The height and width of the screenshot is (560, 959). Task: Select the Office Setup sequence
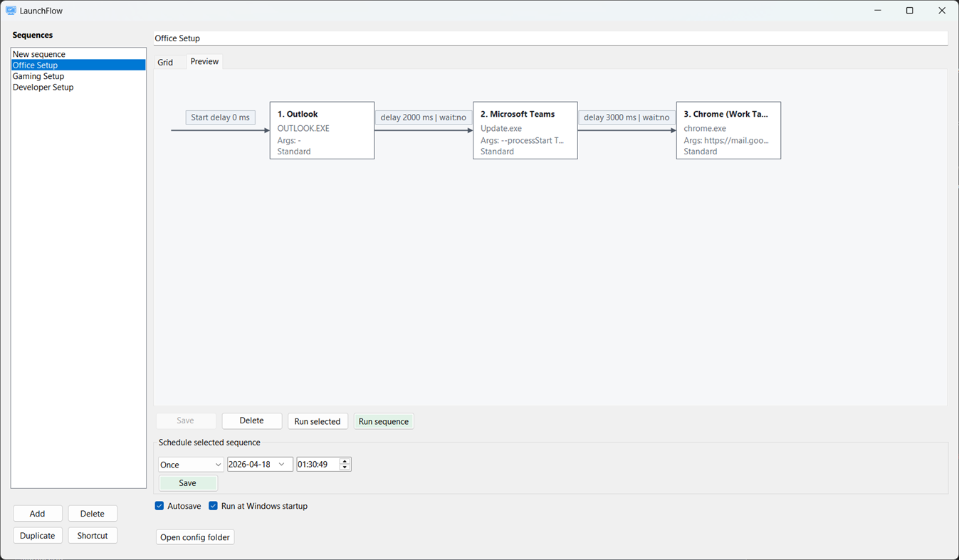(78, 65)
